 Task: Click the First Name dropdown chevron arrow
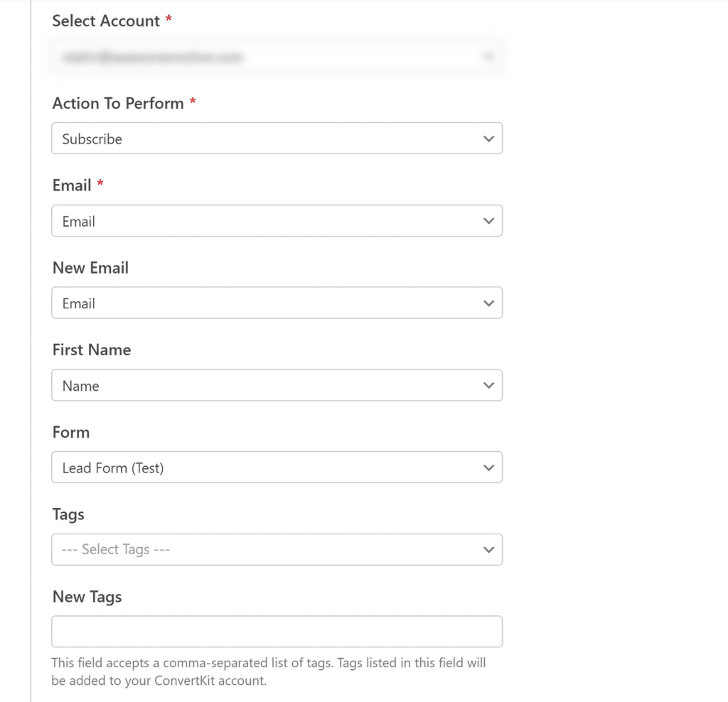coord(488,386)
